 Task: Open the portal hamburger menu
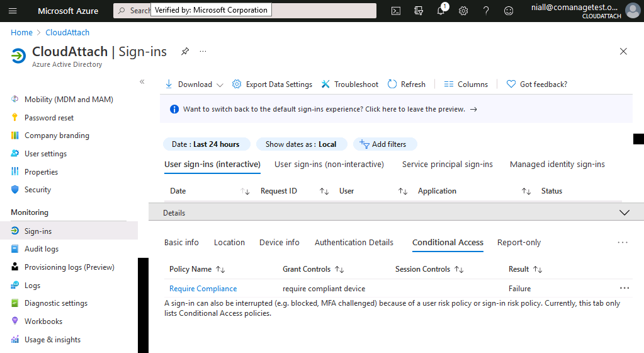point(13,11)
